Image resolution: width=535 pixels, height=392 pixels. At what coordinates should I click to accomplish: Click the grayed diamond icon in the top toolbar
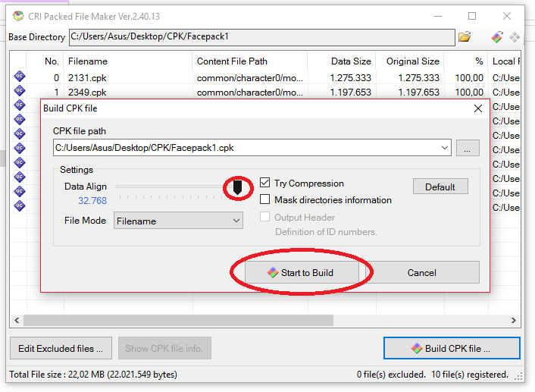(515, 37)
